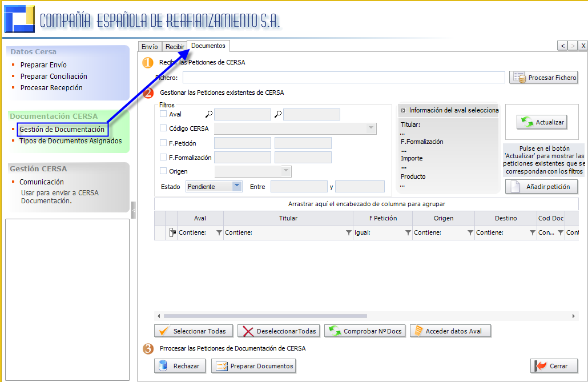588x382 pixels.
Task: Click the Titular column header
Action: (288, 218)
